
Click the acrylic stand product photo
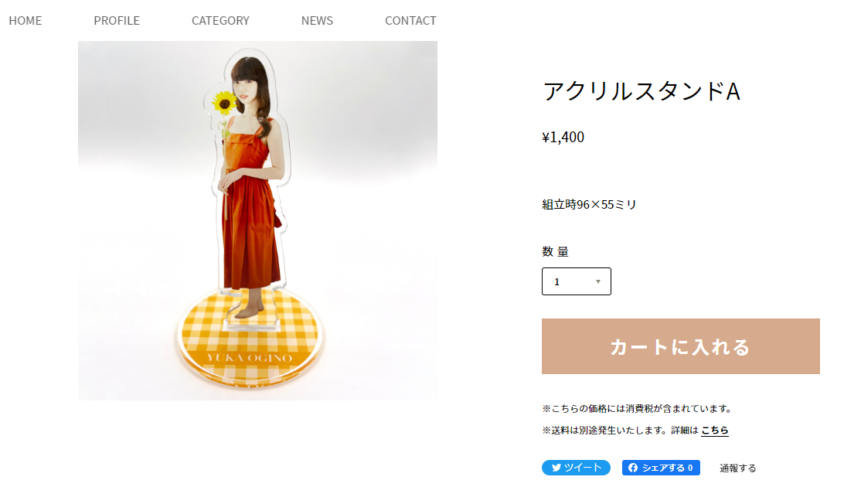[257, 221]
